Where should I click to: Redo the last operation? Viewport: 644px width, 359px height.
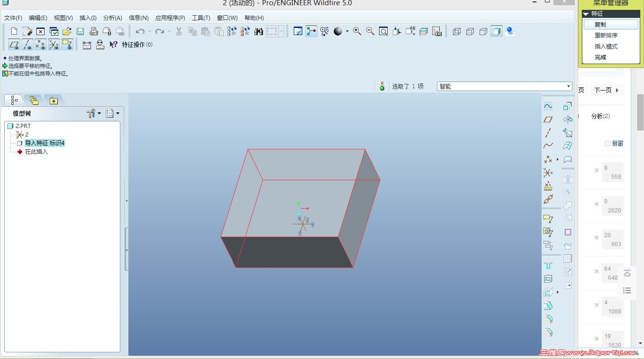(x=160, y=31)
